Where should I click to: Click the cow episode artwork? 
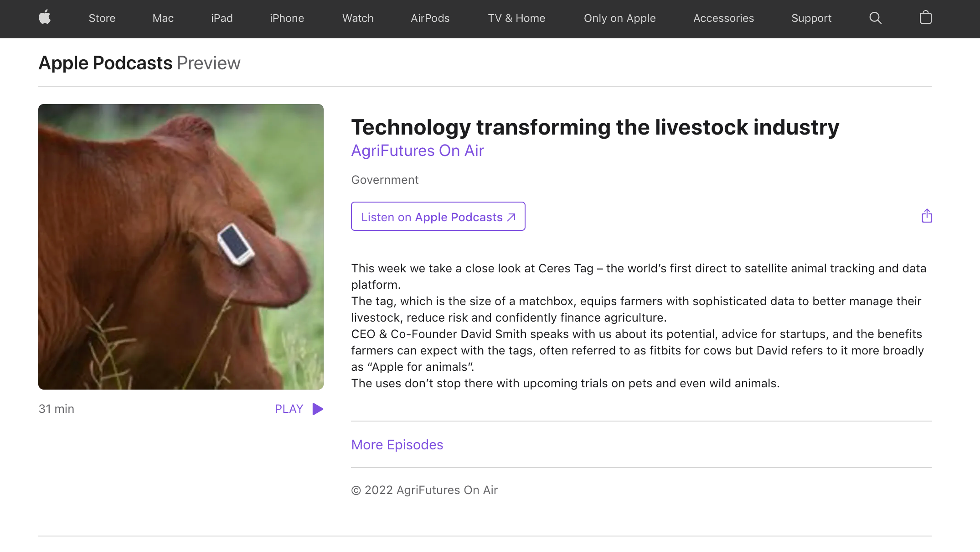click(181, 246)
